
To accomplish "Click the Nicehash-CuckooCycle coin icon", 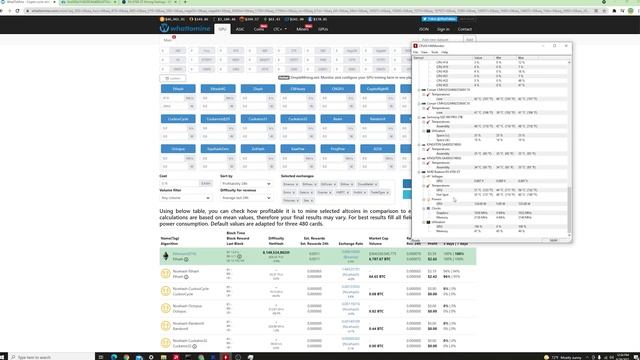I will coord(165,291).
